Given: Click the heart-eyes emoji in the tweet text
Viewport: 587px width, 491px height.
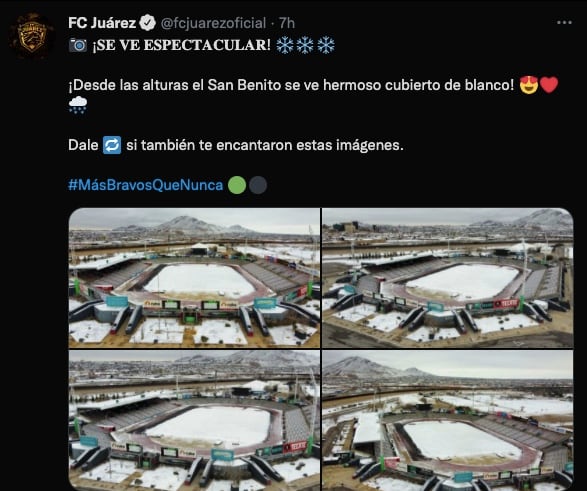Looking at the screenshot, I should click(x=529, y=85).
